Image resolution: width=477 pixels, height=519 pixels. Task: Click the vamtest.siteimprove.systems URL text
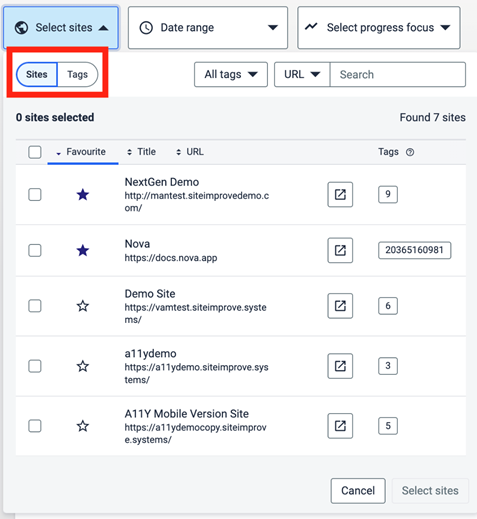(x=195, y=313)
